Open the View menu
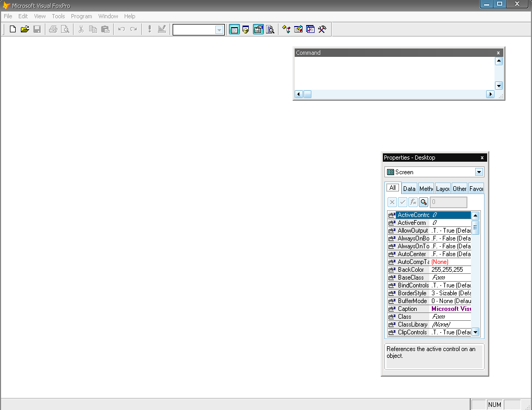 click(40, 16)
